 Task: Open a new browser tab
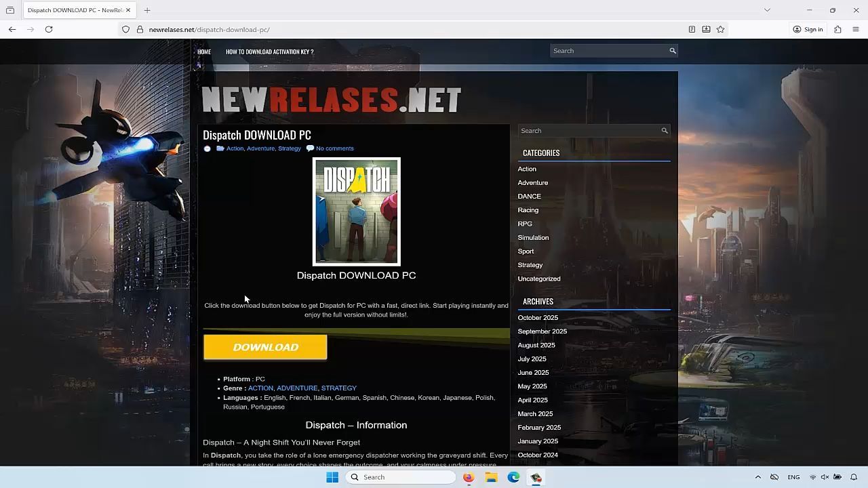click(x=147, y=10)
